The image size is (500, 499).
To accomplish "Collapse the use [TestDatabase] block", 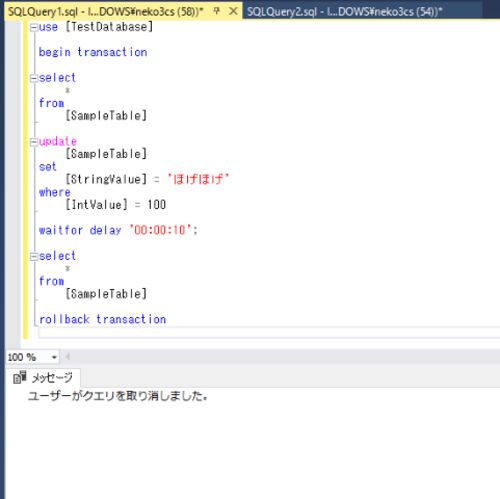I will pyautogui.click(x=34, y=28).
